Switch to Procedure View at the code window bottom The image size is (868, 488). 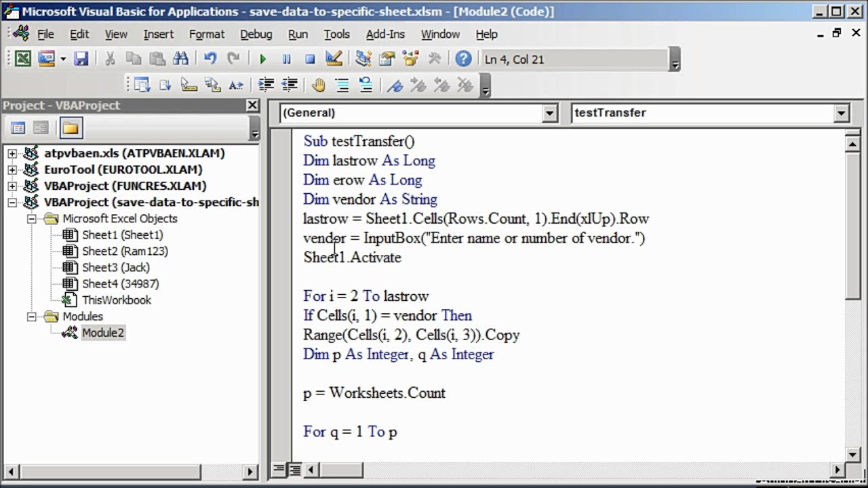[x=279, y=469]
